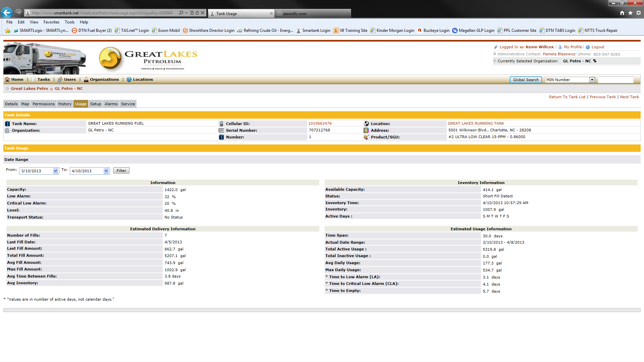Click the Users icon in the navigation bar
The image size is (644, 362).
[60, 79]
